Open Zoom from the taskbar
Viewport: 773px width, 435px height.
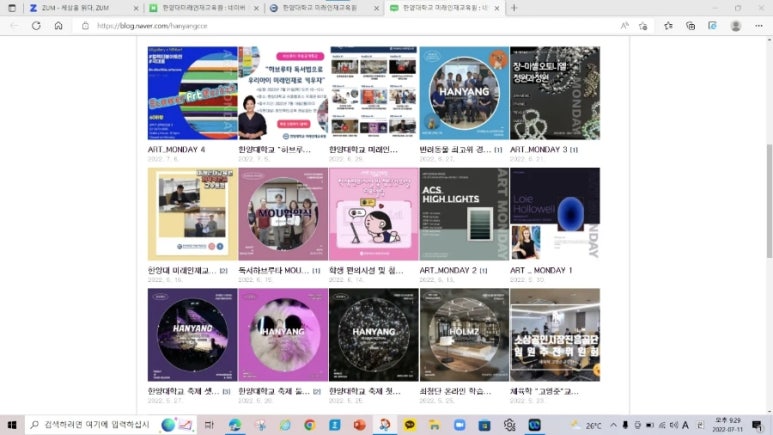459,425
